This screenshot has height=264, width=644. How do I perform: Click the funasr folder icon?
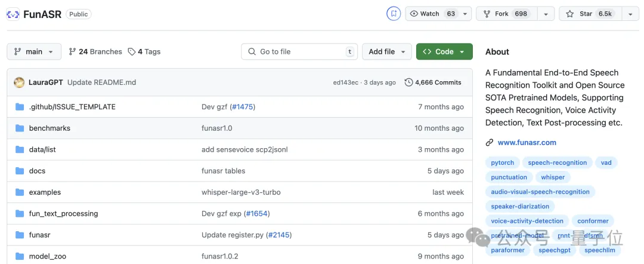pyautogui.click(x=20, y=235)
